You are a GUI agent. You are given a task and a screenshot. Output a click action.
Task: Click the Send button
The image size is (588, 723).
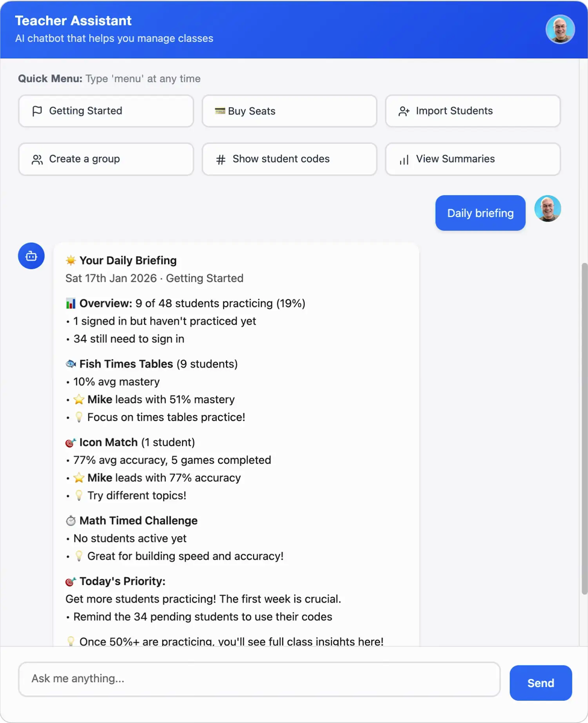540,683
